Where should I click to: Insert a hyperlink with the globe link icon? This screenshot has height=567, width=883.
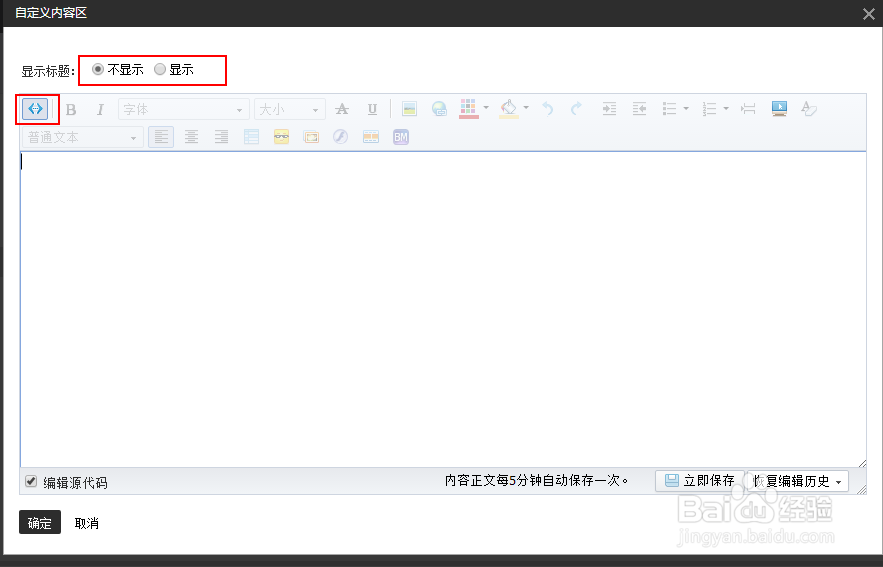coord(439,109)
